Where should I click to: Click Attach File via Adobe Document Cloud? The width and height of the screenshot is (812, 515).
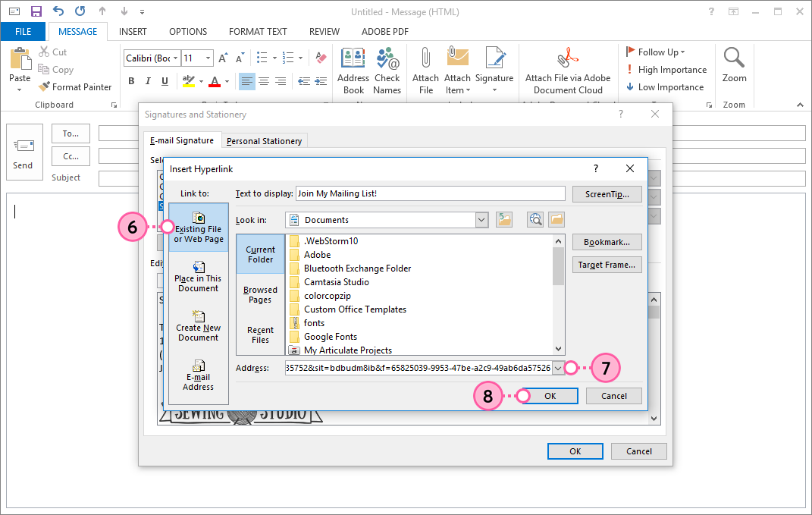click(568, 71)
